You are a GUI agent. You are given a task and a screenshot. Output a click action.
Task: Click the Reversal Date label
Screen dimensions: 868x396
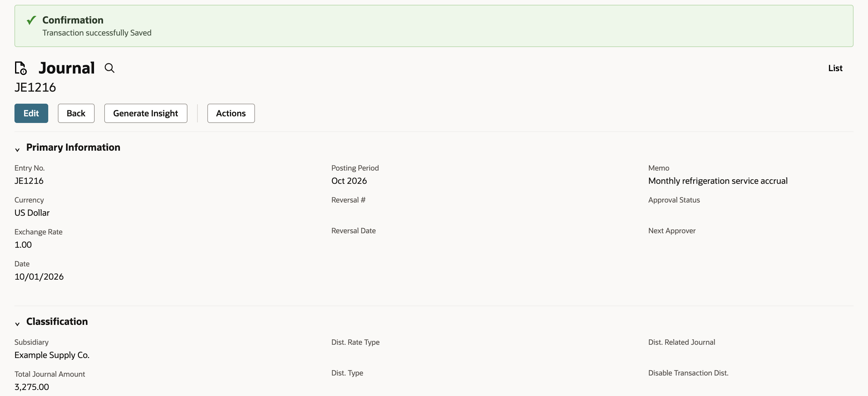[354, 231]
